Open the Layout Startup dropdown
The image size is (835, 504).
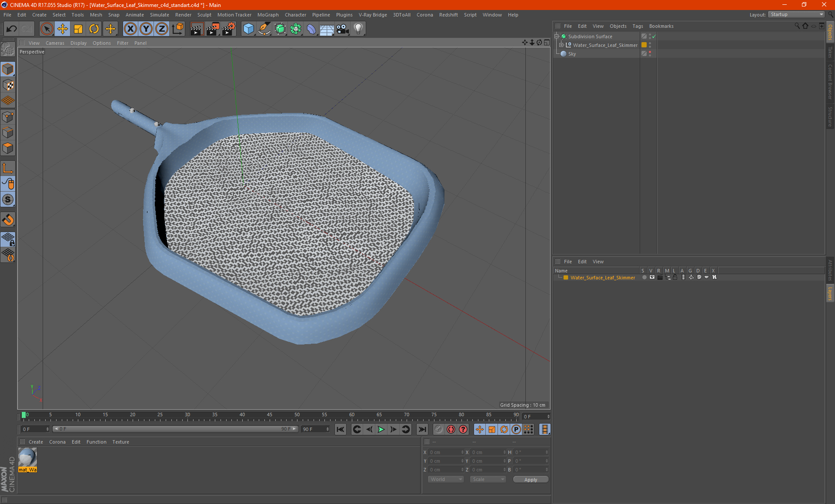click(x=796, y=14)
